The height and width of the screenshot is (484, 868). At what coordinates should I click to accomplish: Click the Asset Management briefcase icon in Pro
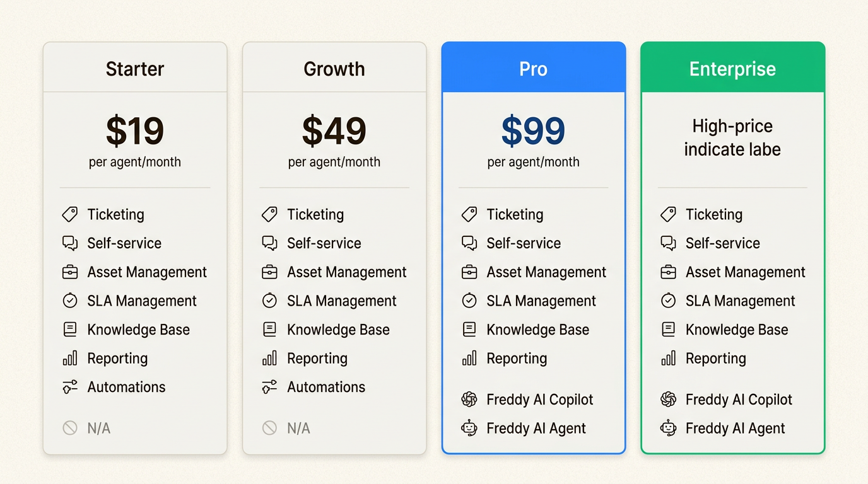tap(469, 272)
